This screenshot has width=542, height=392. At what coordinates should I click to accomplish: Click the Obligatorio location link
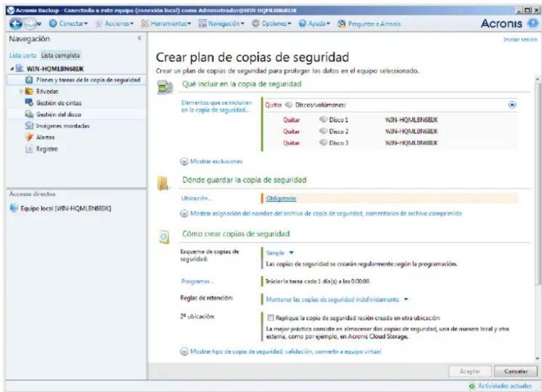(x=281, y=198)
